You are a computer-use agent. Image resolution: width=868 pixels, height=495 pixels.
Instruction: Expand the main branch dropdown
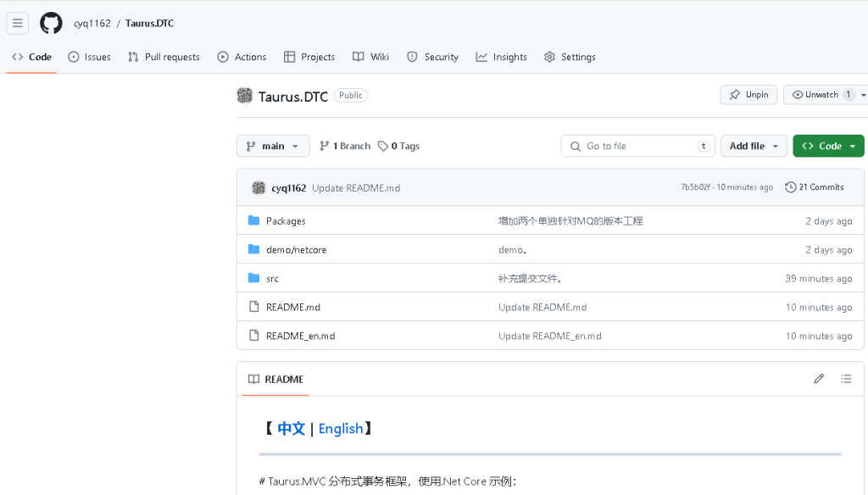coord(273,146)
